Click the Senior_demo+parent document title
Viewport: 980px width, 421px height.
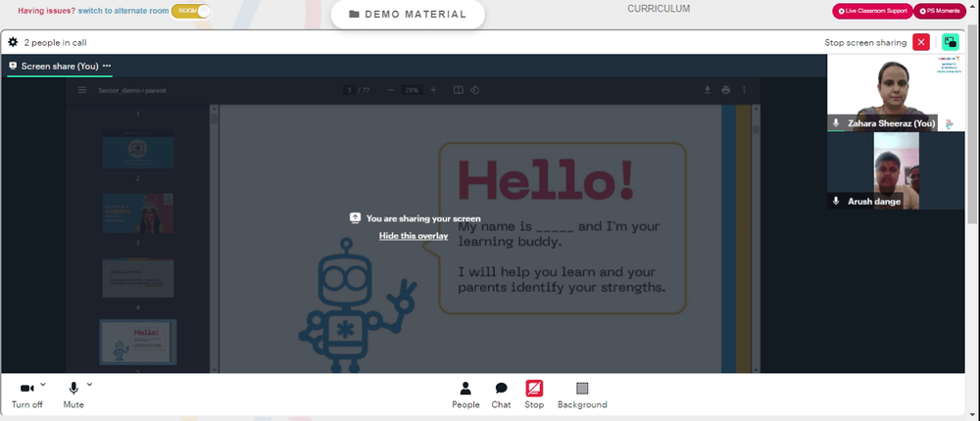(x=132, y=90)
